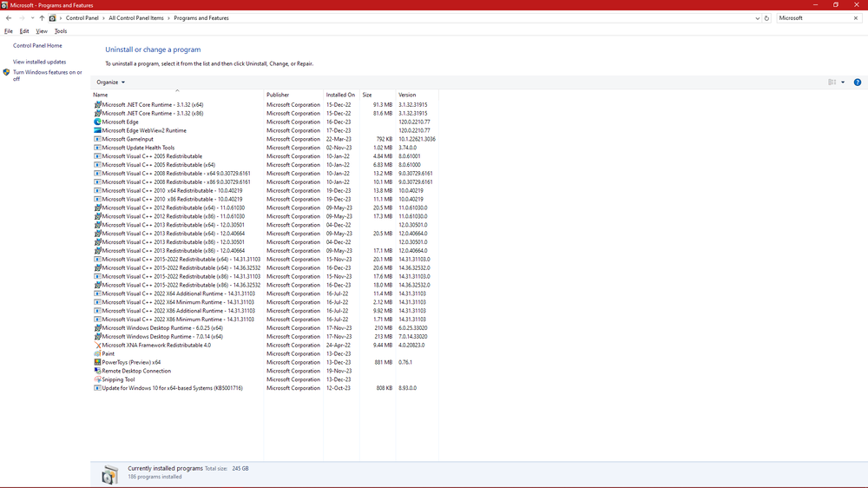This screenshot has width=868, height=488.
Task: Click the Microsoft XNA Framework Redistributable icon
Action: click(97, 345)
